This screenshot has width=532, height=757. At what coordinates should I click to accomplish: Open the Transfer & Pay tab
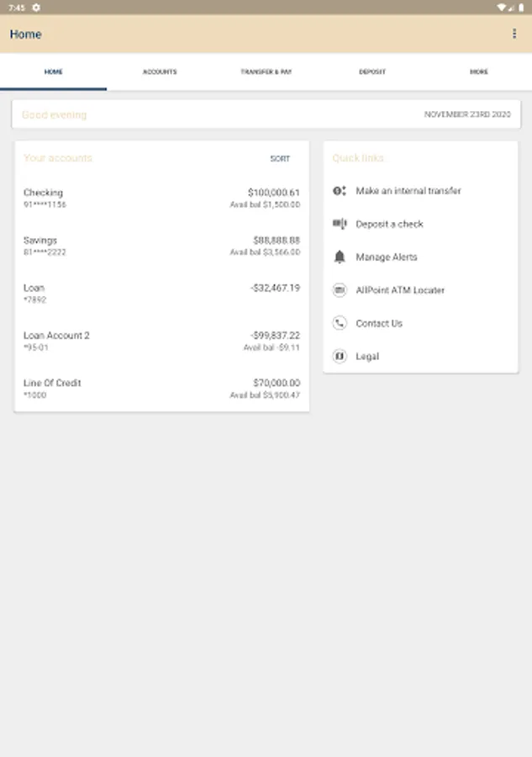tap(266, 72)
